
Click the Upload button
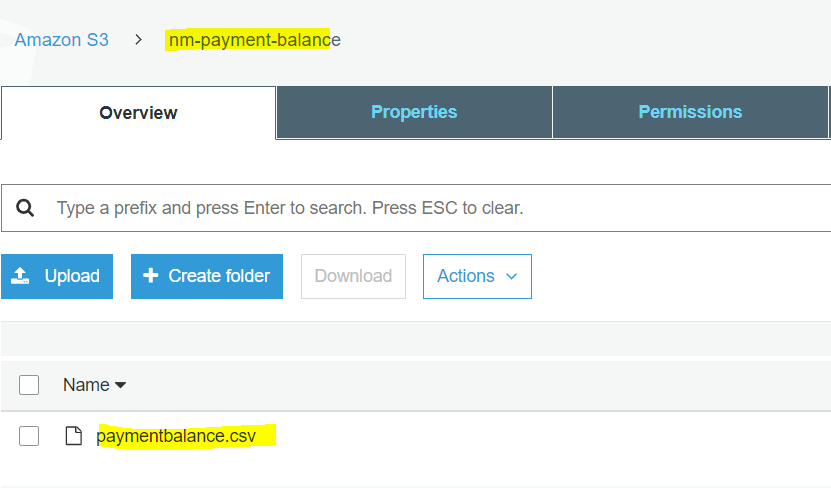(x=57, y=276)
